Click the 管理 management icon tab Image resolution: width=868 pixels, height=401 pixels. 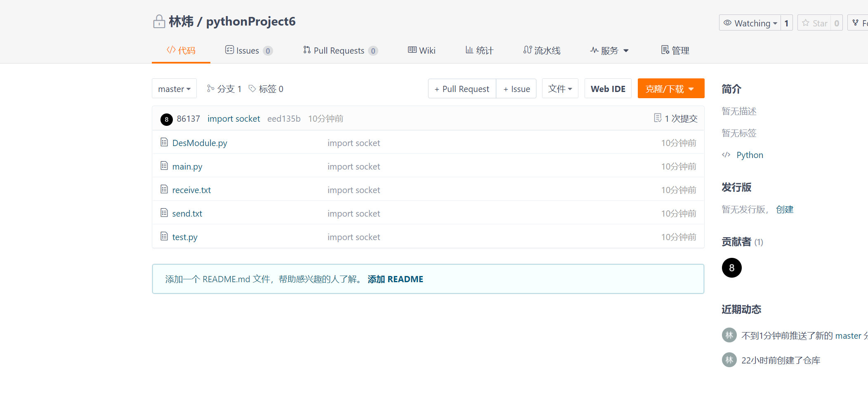coord(665,50)
